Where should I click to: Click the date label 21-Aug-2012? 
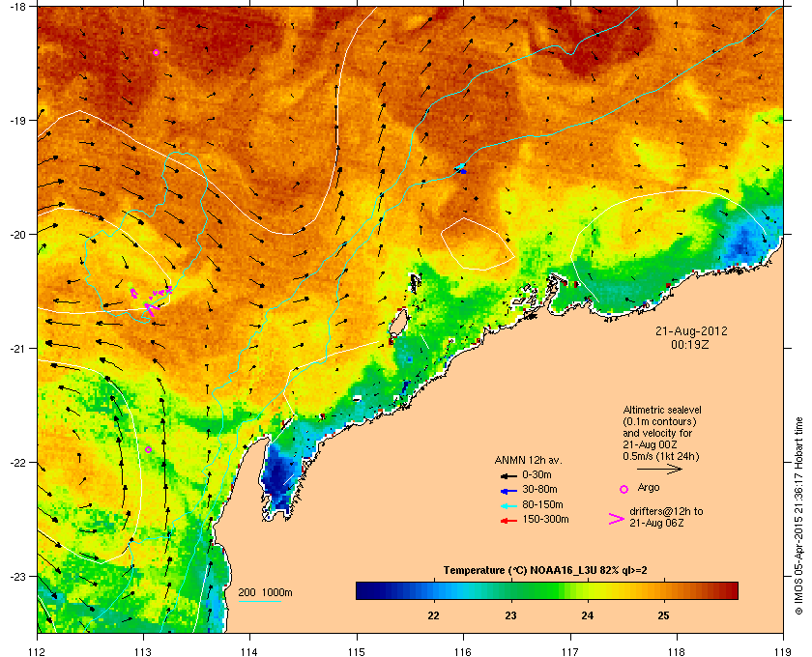point(691,330)
